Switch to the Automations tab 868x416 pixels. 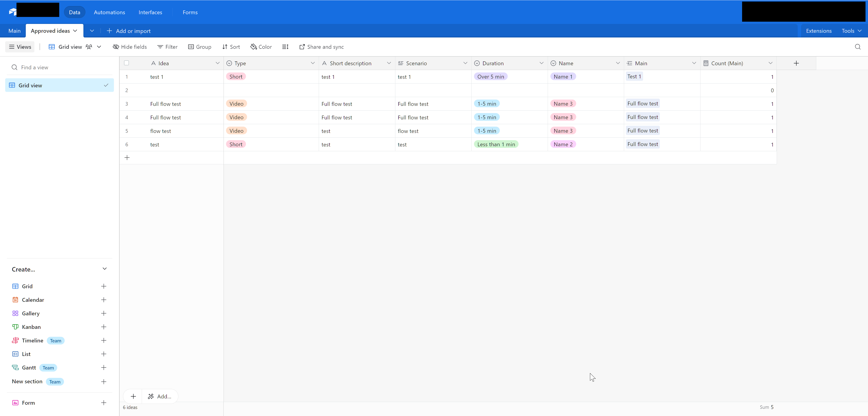[x=109, y=12]
